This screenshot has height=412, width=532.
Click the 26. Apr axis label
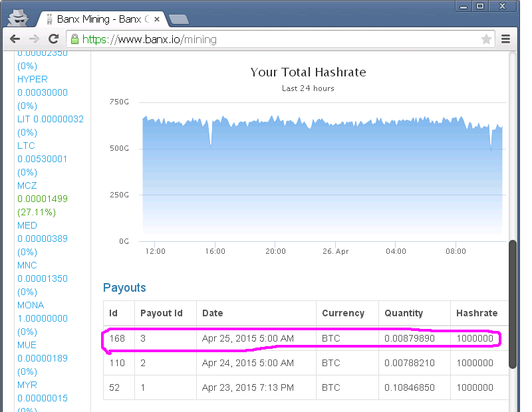pyautogui.click(x=336, y=251)
